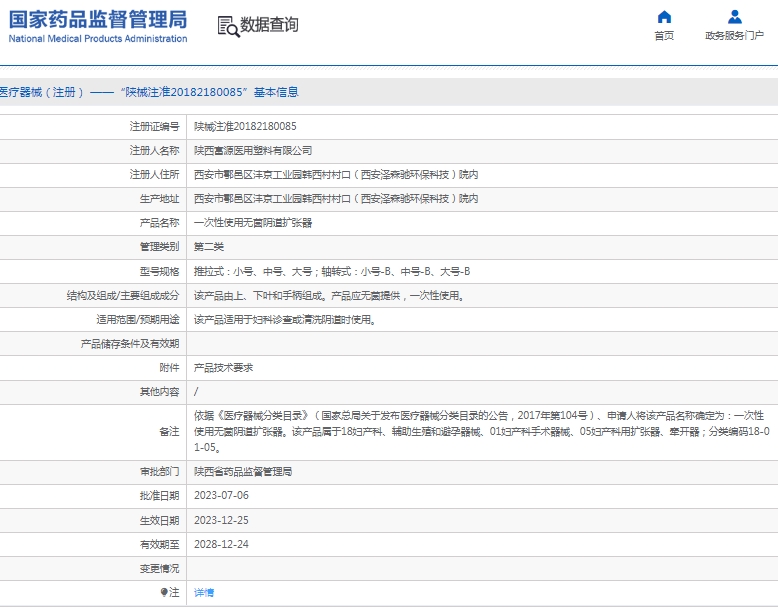Viewport: 778px width, 613px height.
Task: Click the 注册人名称 row label
Action: (x=154, y=150)
